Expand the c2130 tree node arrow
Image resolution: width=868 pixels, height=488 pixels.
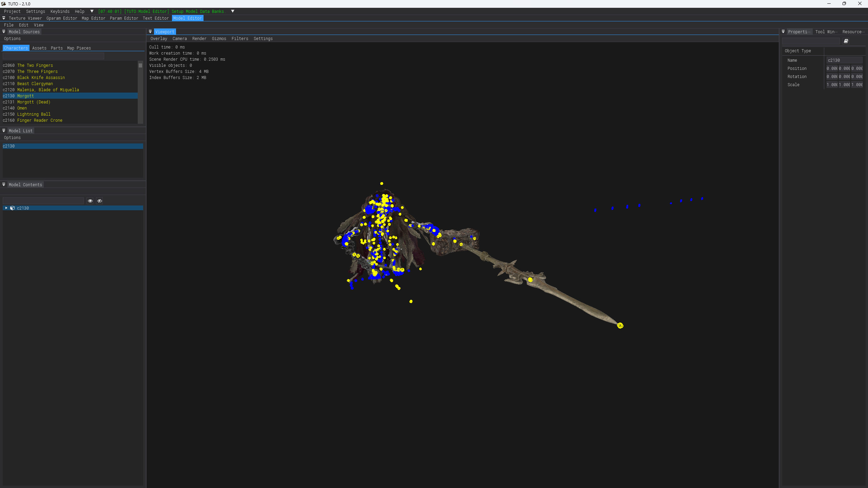coord(6,208)
